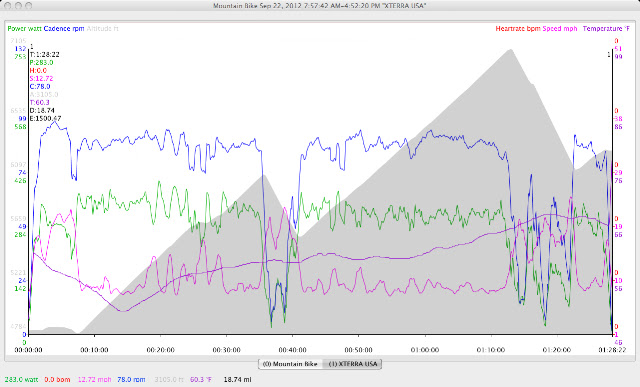Click the 'T:60.3' temperature overlay readout
The height and width of the screenshot is (387, 640).
pos(39,102)
